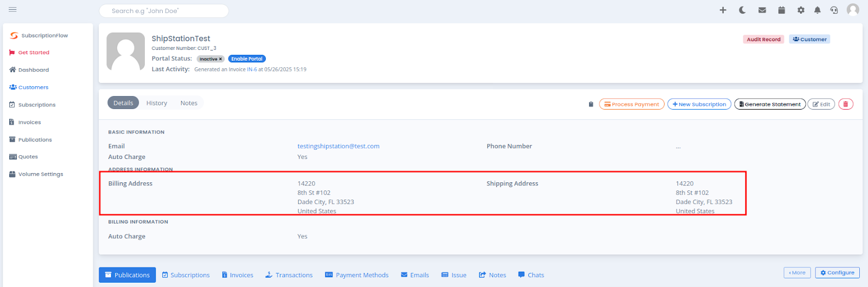The image size is (868, 287).
Task: Click customer number CUST_3 text
Action: [x=207, y=48]
